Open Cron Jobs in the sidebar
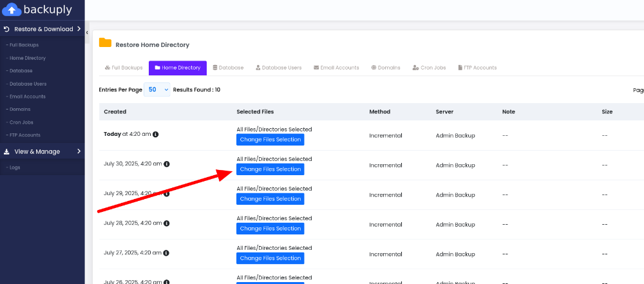This screenshot has height=284, width=644. [20, 122]
